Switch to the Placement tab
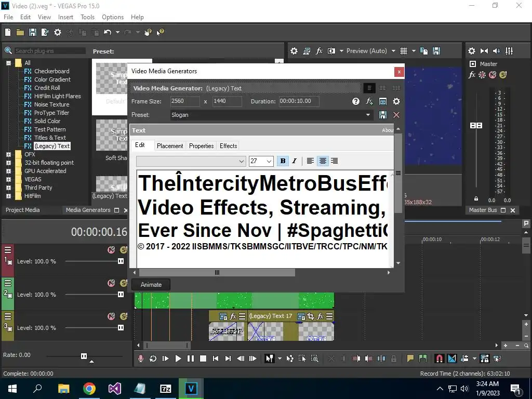This screenshot has height=399, width=532. tap(170, 146)
